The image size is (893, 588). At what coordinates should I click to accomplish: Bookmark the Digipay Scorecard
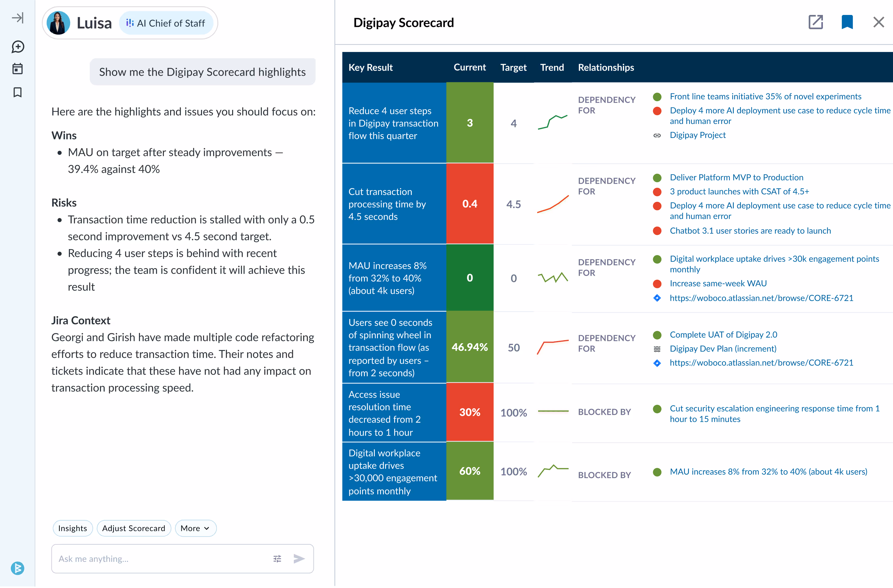point(847,22)
